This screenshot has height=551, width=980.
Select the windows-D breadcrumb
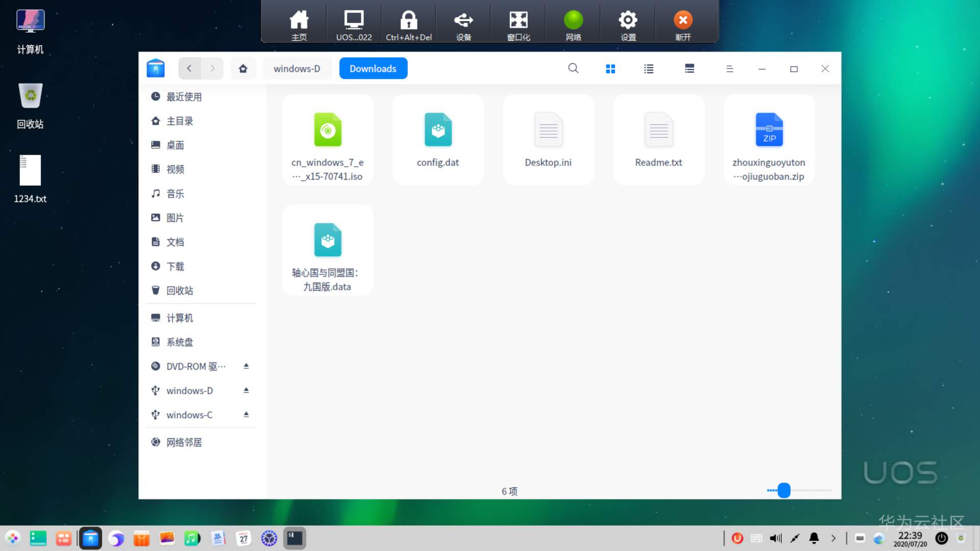tap(297, 68)
